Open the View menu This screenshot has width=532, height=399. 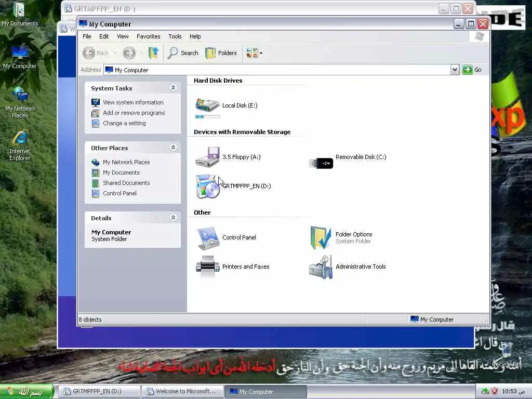coord(123,36)
